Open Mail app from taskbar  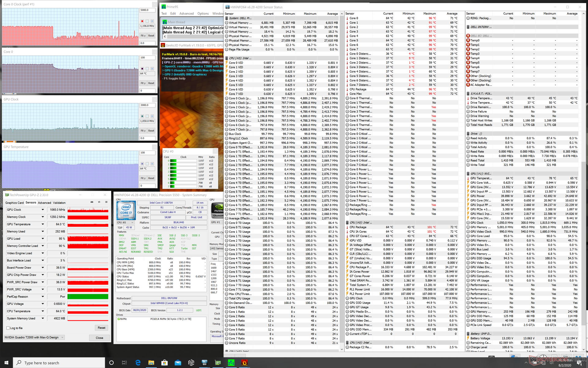click(x=178, y=363)
